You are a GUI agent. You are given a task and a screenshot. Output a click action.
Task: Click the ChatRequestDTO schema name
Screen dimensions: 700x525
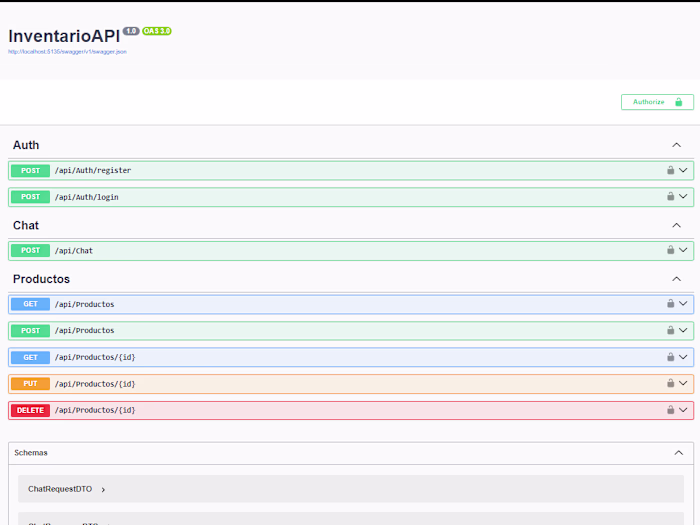coord(60,489)
